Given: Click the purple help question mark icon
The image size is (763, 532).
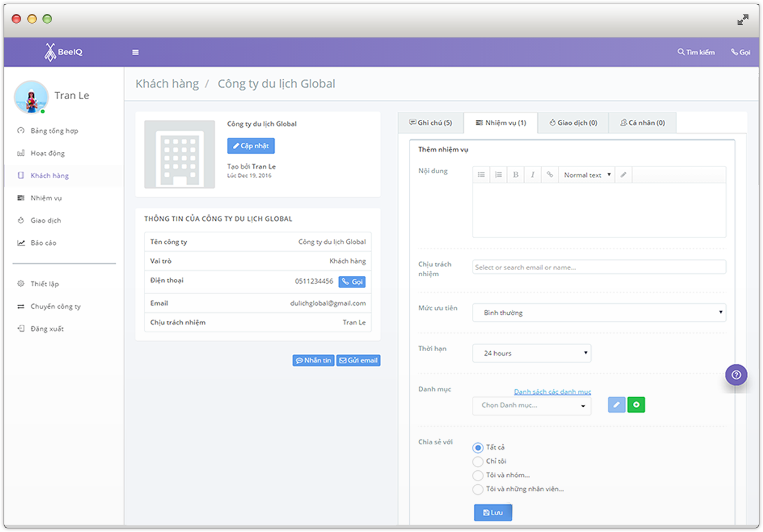Looking at the screenshot, I should pos(736,375).
